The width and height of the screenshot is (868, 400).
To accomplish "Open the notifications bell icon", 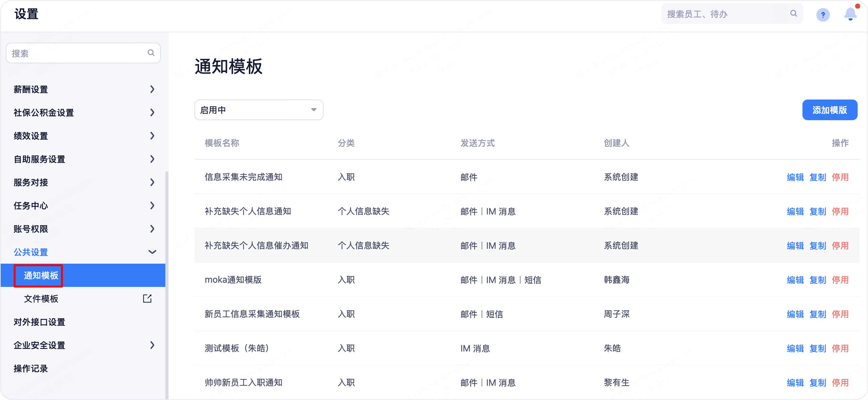I will click(850, 14).
